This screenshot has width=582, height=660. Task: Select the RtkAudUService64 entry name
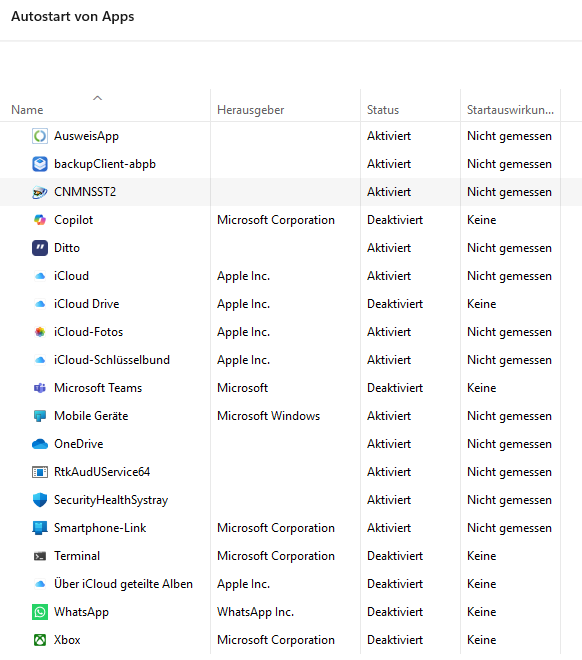[x=102, y=472]
